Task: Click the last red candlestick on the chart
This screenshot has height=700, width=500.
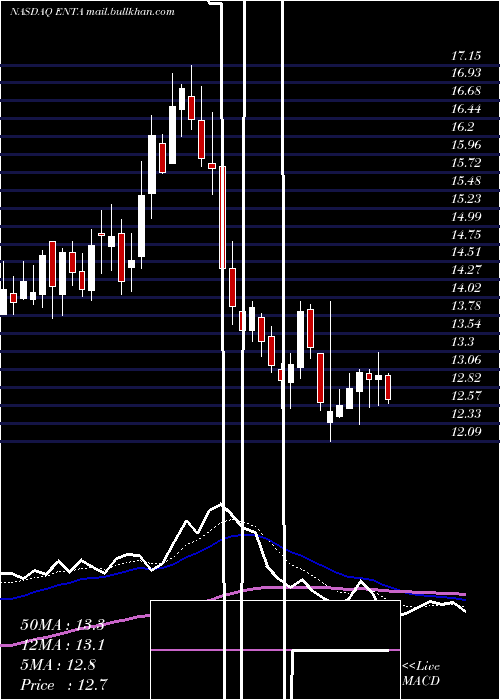Action: click(x=388, y=388)
